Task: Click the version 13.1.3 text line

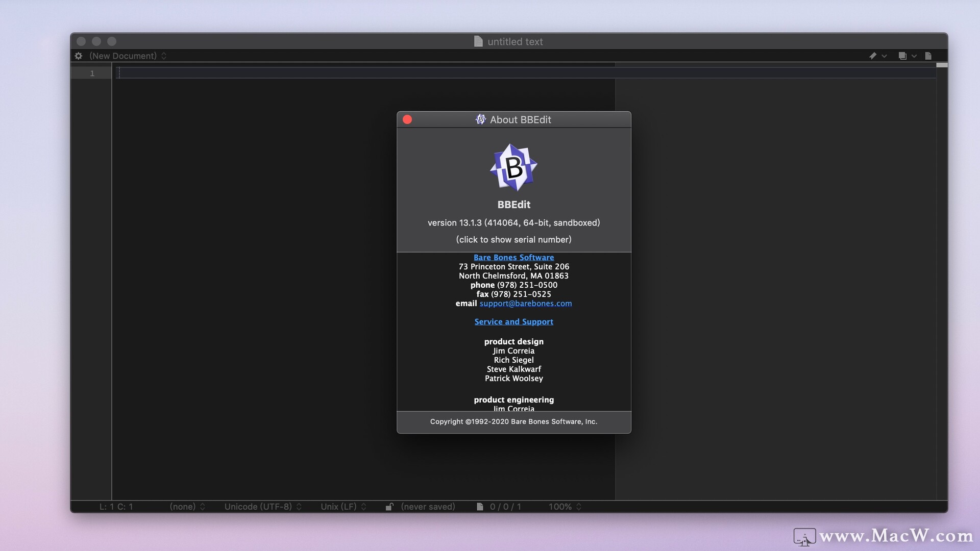Action: (513, 222)
